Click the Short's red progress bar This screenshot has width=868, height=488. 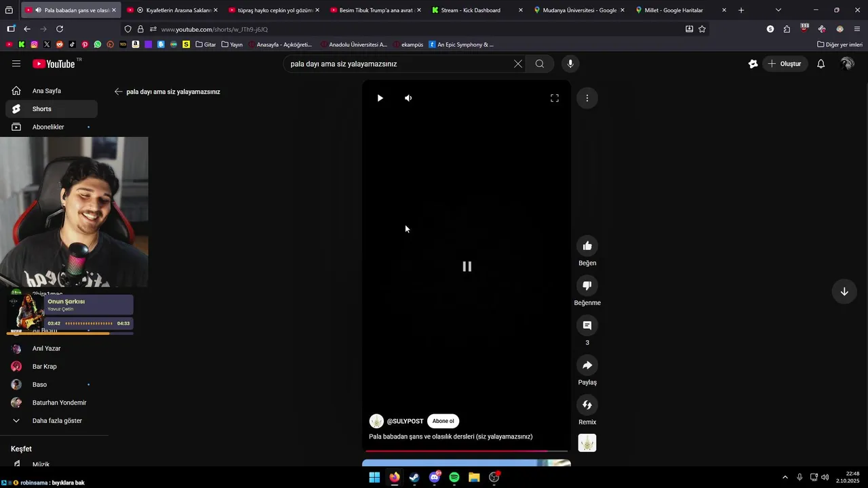(x=467, y=451)
